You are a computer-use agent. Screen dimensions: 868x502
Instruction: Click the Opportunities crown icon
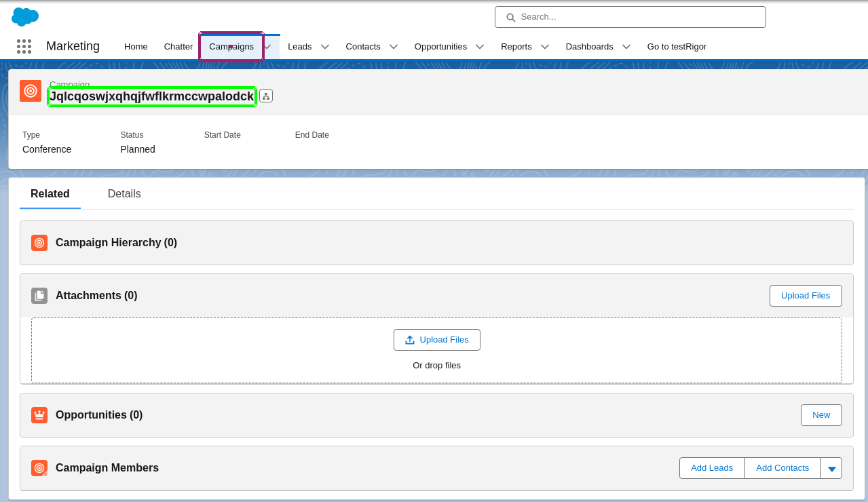click(39, 415)
